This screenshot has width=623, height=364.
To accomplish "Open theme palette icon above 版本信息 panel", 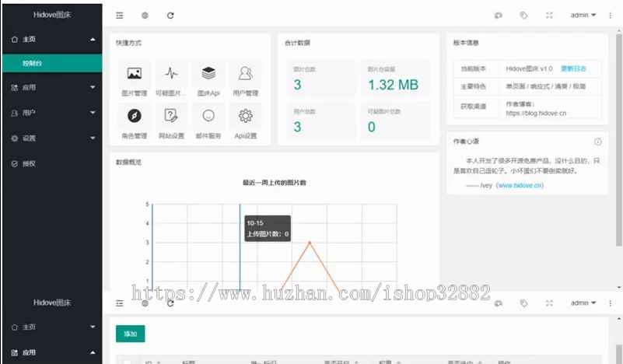I will point(499,16).
